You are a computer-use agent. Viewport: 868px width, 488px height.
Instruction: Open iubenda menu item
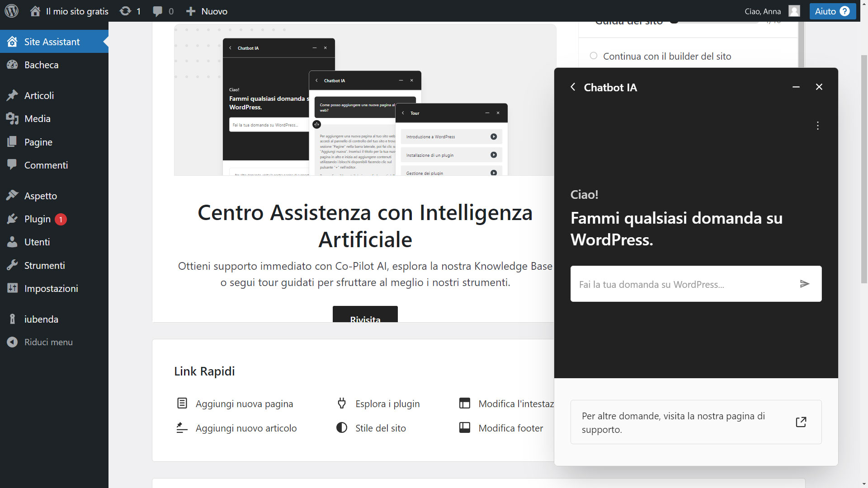coord(54,319)
